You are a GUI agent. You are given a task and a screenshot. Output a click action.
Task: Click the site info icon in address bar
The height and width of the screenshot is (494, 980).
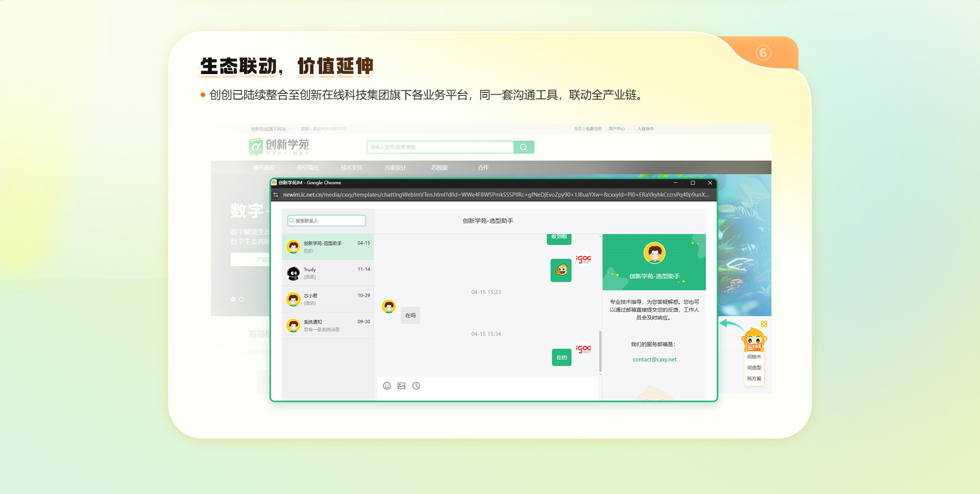tap(276, 195)
